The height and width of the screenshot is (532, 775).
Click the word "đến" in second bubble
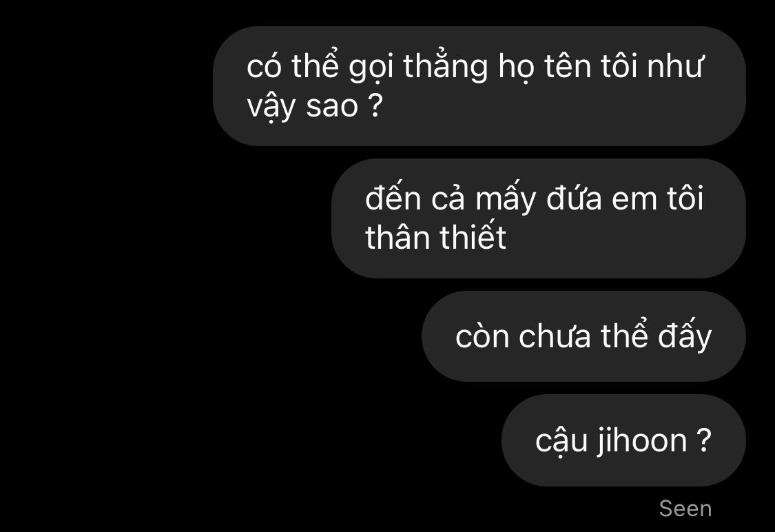[x=393, y=197]
